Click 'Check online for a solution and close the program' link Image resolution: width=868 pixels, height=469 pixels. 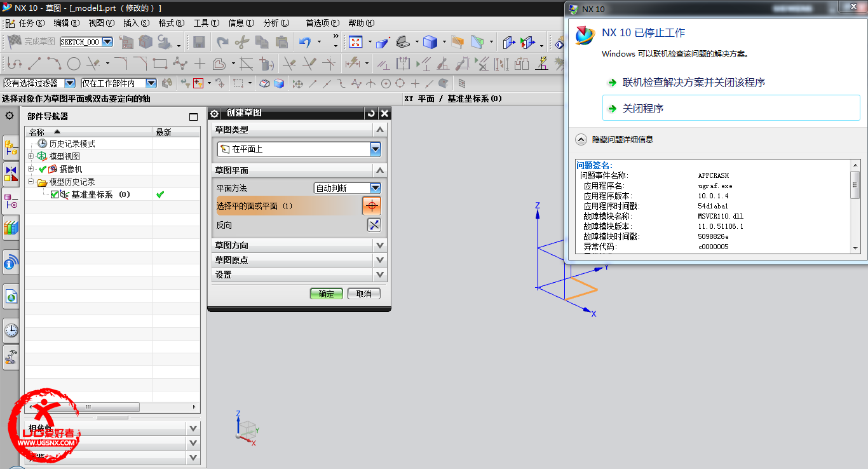pyautogui.click(x=694, y=83)
